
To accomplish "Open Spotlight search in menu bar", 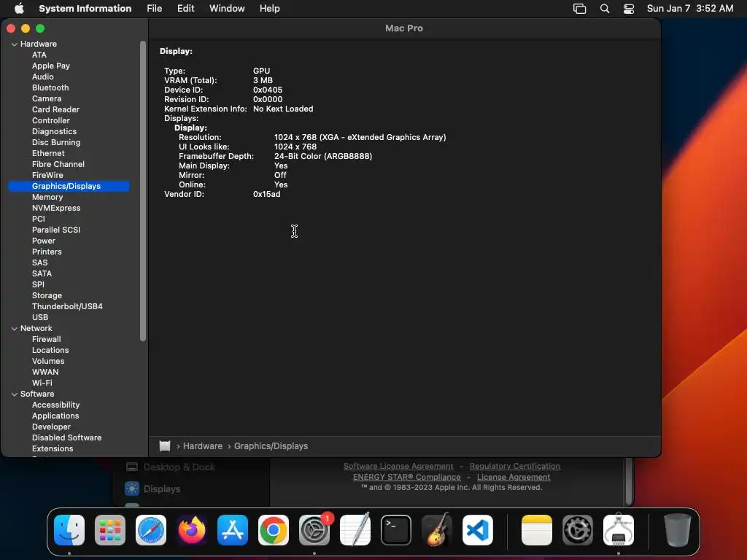I will (605, 9).
